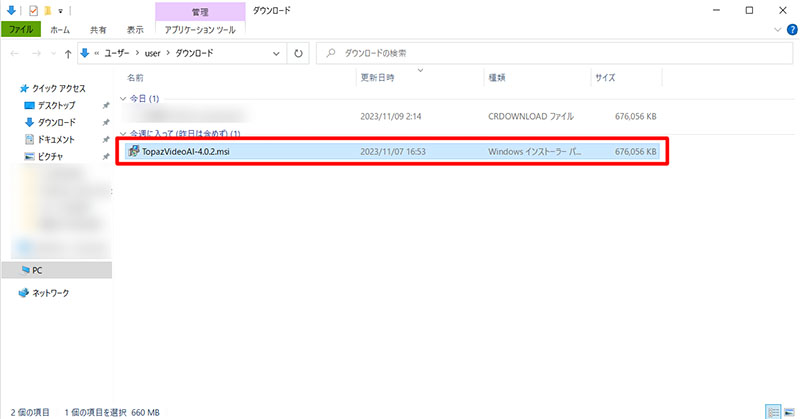Screen dimensions: 800x419
Task: Go back with the left arrow button
Action: pos(15,53)
